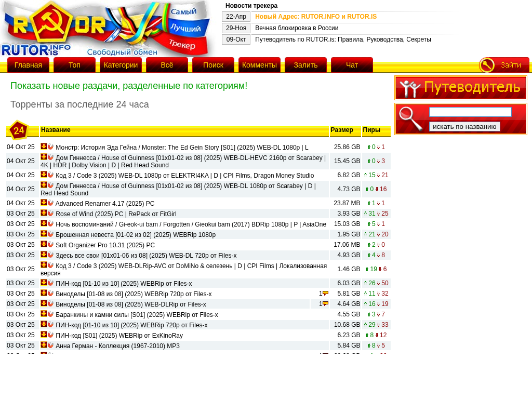Open the Монстр: История Эда Гейна torrent
Viewport: 532px width, 399px height.
click(182, 148)
